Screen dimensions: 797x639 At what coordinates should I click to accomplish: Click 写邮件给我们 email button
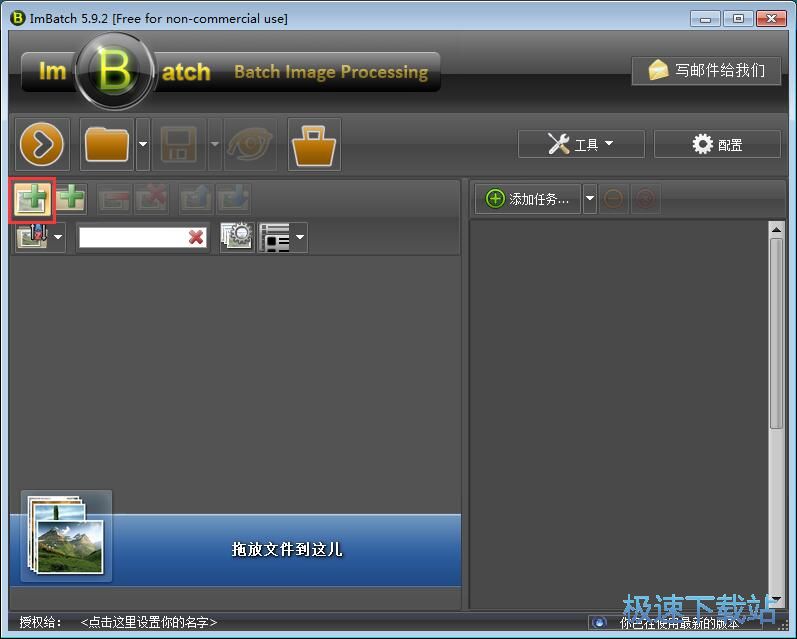(x=706, y=71)
